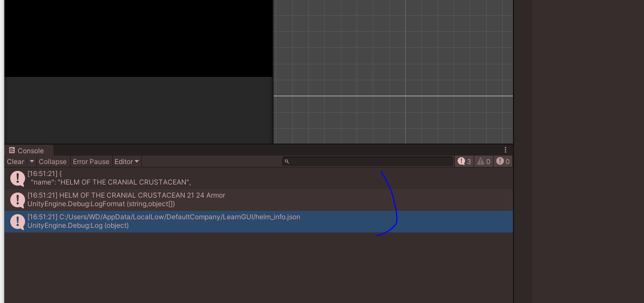This screenshot has width=644, height=303.
Task: Select the LogFormat entry with 21 24 Armor
Action: point(259,200)
